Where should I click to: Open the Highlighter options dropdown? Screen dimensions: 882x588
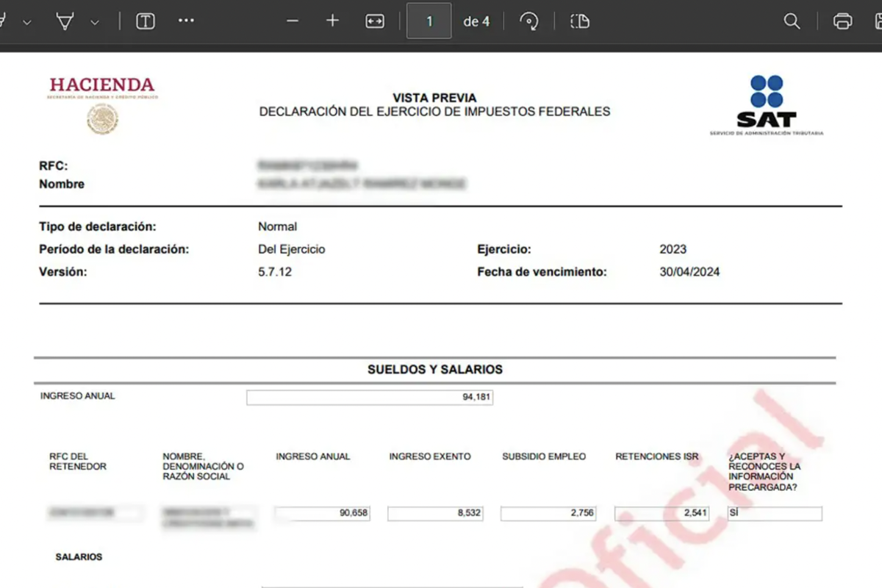[x=93, y=21]
